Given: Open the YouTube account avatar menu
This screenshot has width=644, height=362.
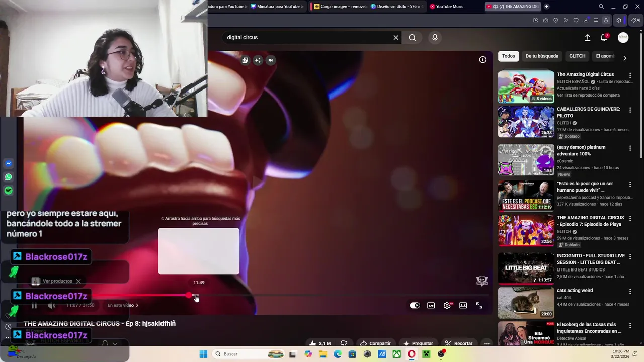Looking at the screenshot, I should point(623,37).
